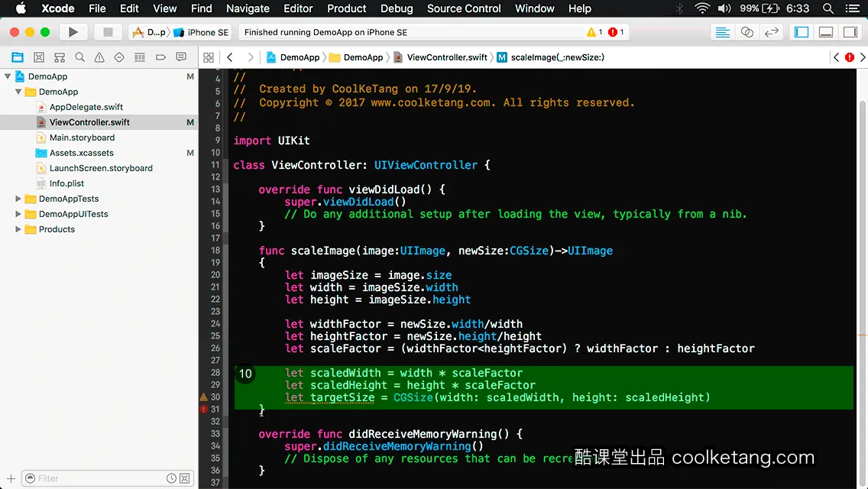868x489 pixels.
Task: Expand the DemoAppUITests folder
Action: tap(18, 214)
